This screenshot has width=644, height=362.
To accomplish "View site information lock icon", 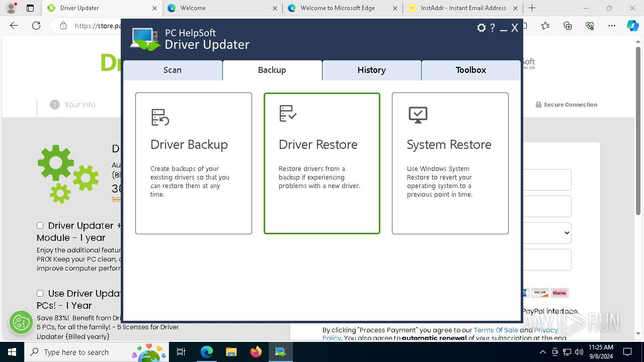I will 63,26.
